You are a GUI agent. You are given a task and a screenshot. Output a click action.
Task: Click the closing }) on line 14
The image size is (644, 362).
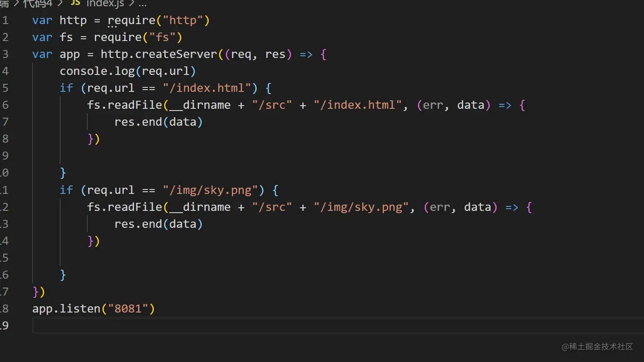click(94, 241)
